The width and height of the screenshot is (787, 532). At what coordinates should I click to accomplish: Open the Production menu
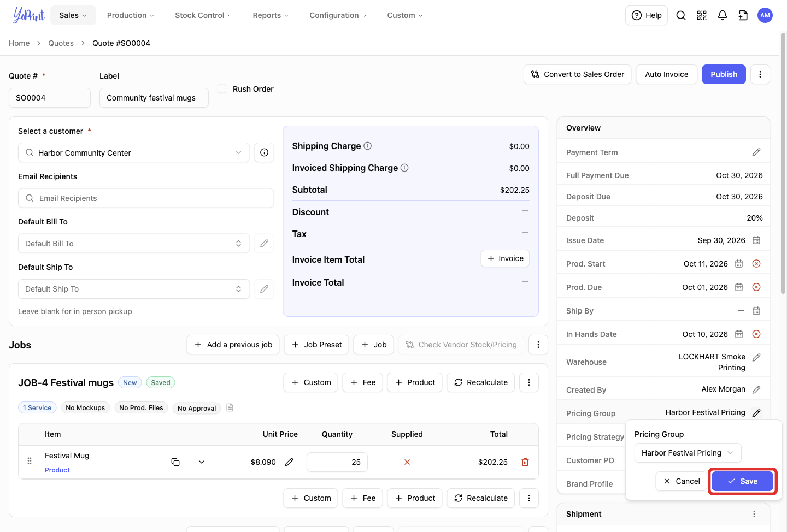[x=131, y=15]
